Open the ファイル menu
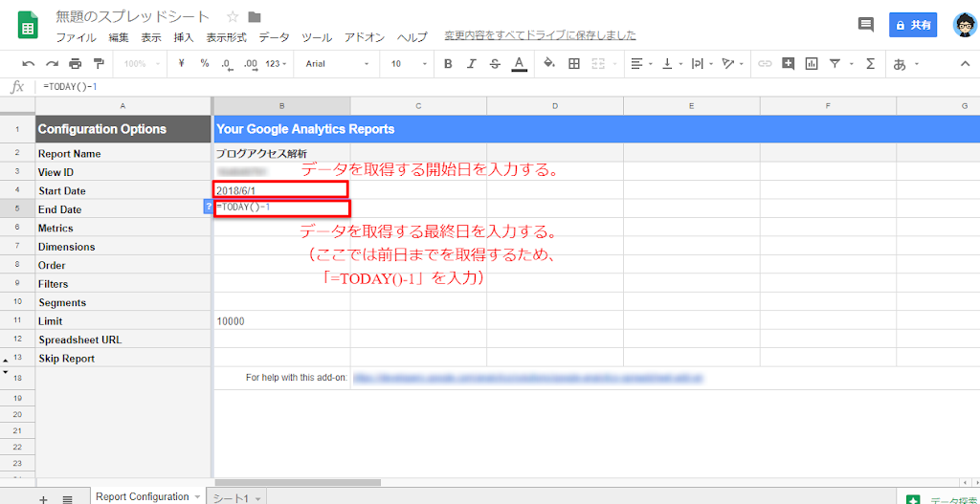980x504 pixels. click(77, 37)
